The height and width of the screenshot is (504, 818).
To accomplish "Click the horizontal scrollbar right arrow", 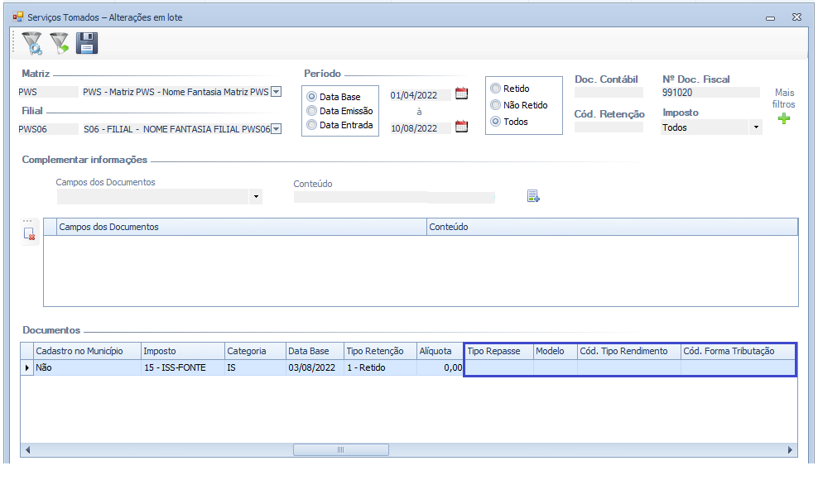I will [792, 450].
